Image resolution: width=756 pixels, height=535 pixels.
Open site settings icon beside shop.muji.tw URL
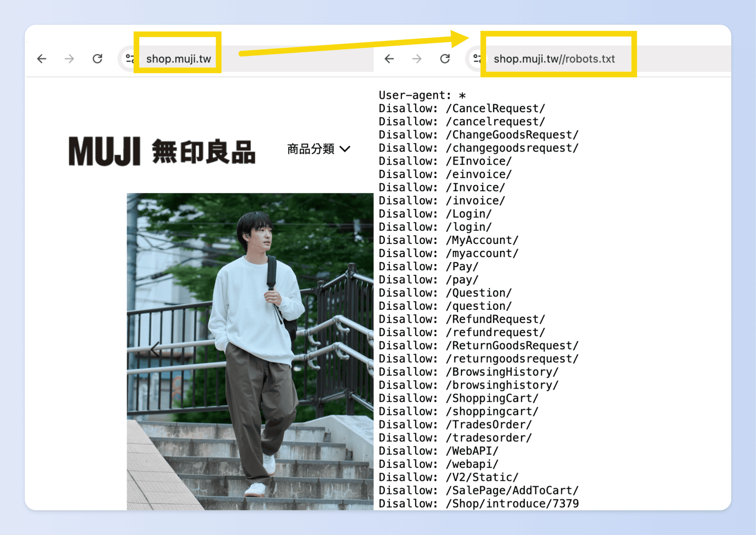coord(129,59)
